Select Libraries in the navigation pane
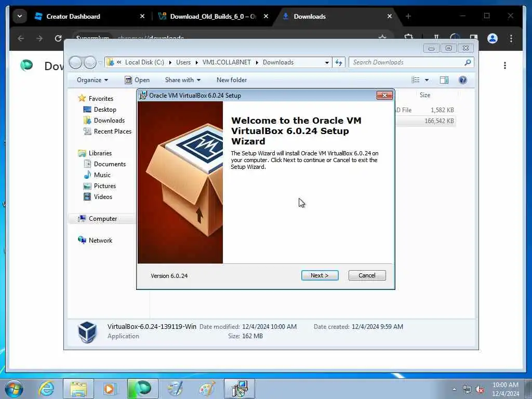The image size is (532, 399). pos(100,153)
